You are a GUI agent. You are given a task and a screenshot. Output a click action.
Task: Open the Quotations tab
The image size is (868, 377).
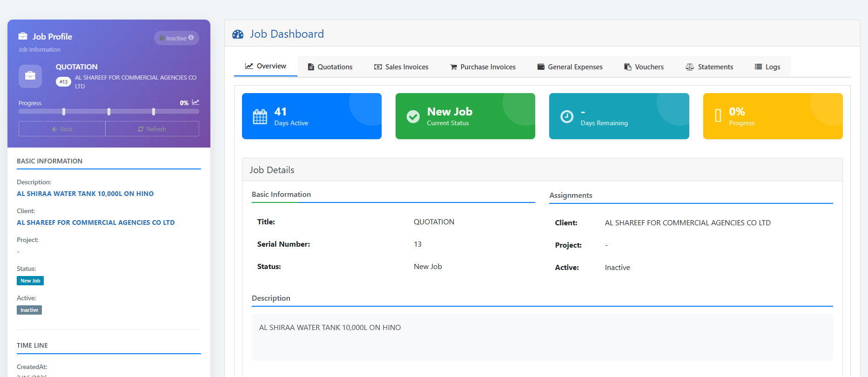[x=330, y=67]
